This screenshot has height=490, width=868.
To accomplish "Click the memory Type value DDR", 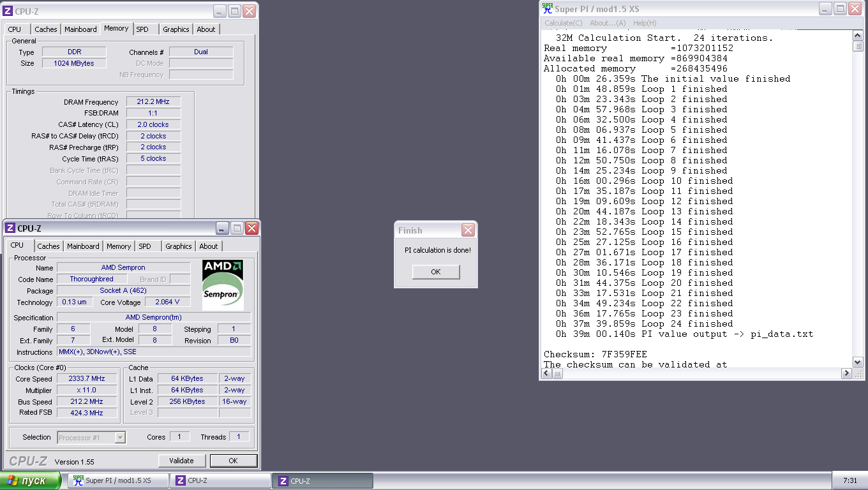I will 74,52.
